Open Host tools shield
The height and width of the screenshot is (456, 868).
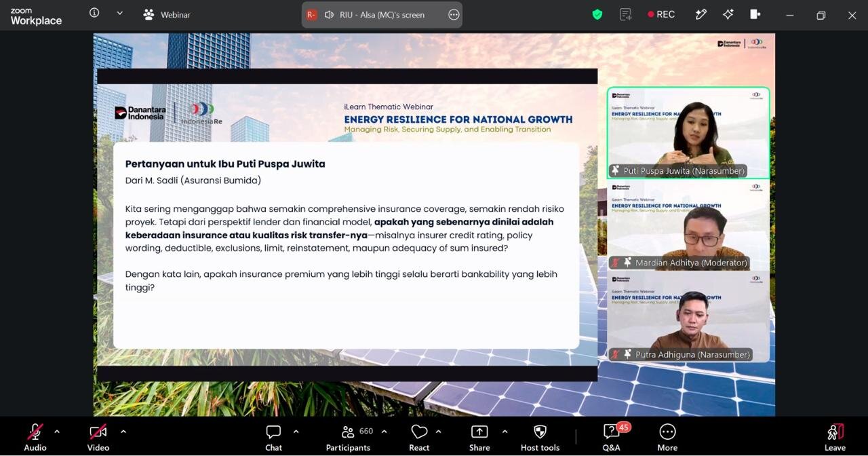pyautogui.click(x=540, y=437)
